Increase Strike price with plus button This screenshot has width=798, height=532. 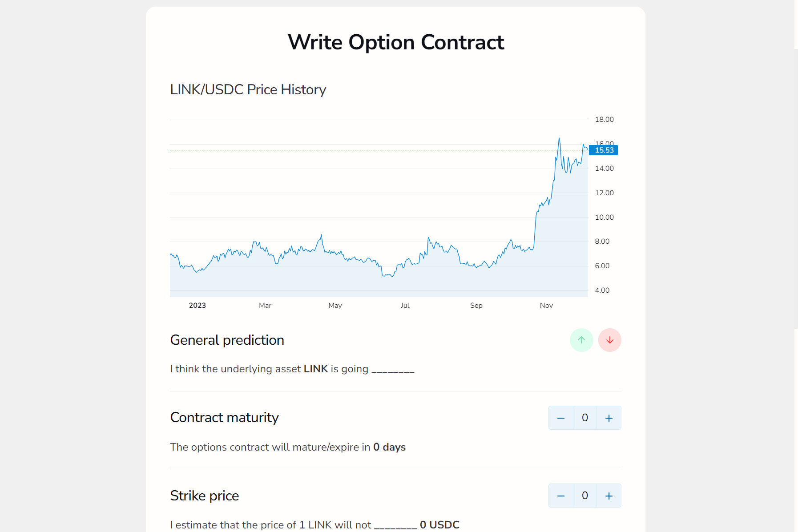609,496
